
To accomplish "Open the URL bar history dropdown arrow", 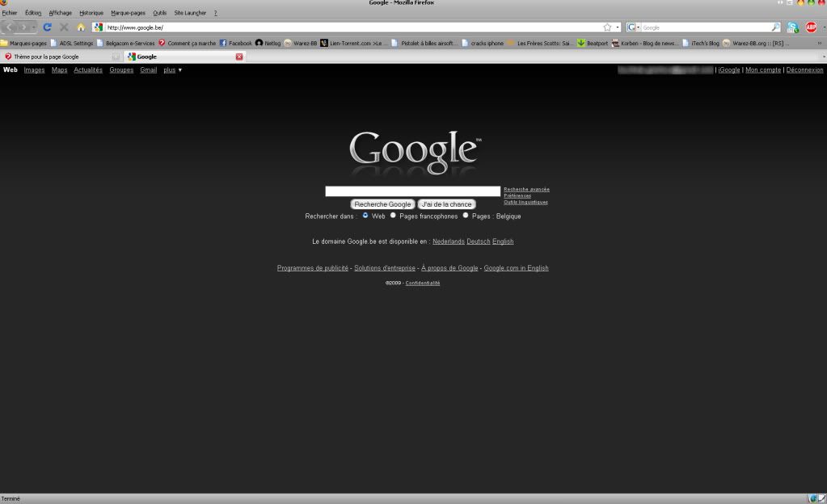I will click(618, 27).
